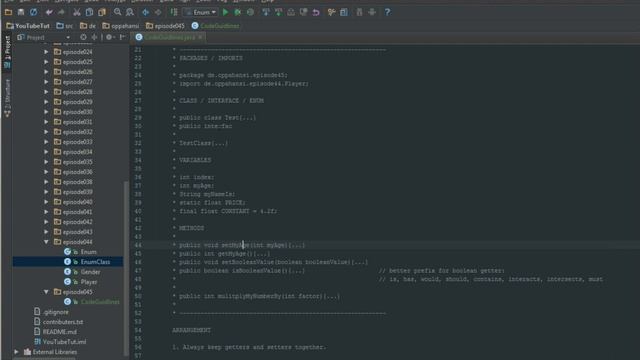Screen dimensions: 640x360
Task: Click the VCS Compare icon
Action: (291, 12)
